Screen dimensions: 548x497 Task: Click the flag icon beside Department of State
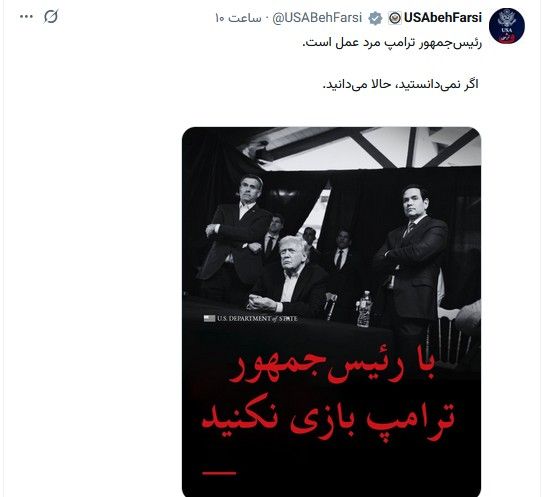coord(209,318)
